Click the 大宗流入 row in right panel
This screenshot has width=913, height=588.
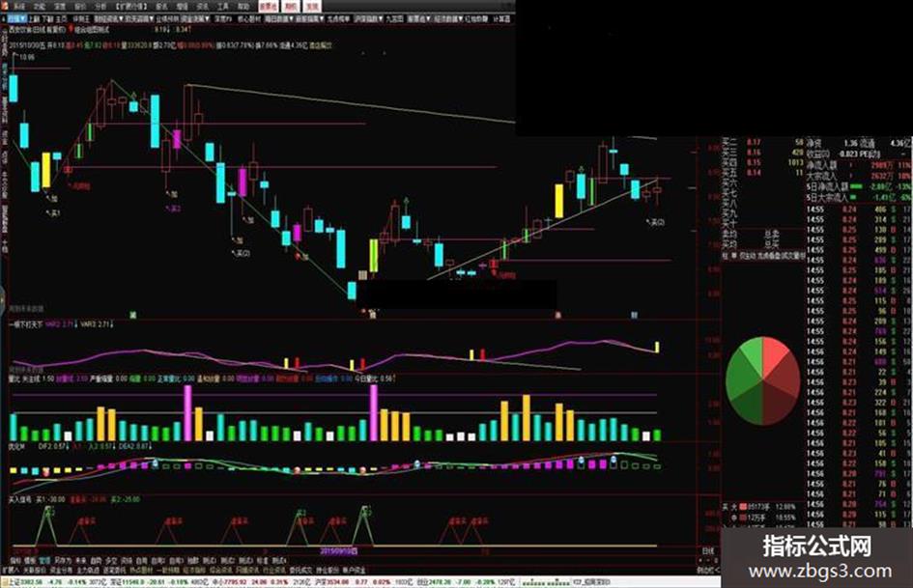pyautogui.click(x=859, y=176)
